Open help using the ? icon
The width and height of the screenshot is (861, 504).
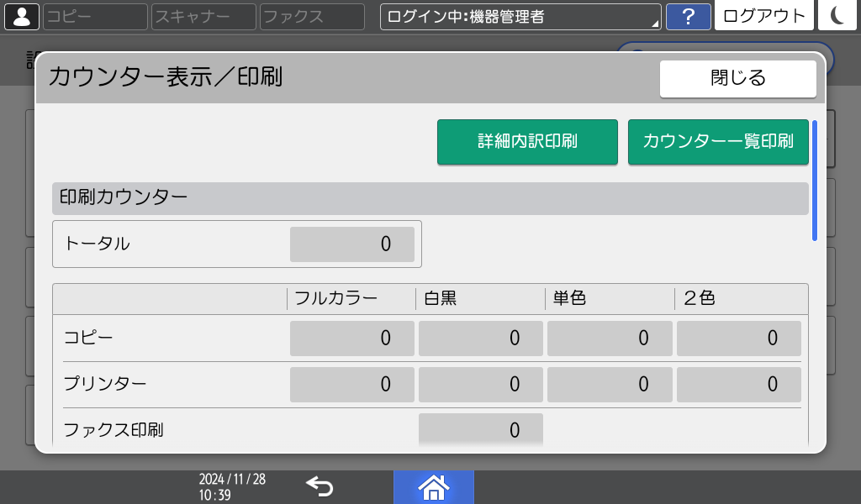click(689, 15)
